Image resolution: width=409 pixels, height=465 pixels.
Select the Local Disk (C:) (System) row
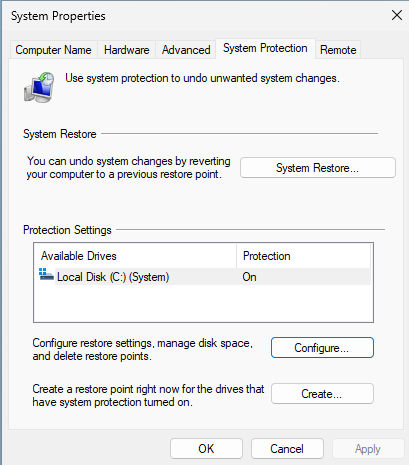pyautogui.click(x=203, y=277)
